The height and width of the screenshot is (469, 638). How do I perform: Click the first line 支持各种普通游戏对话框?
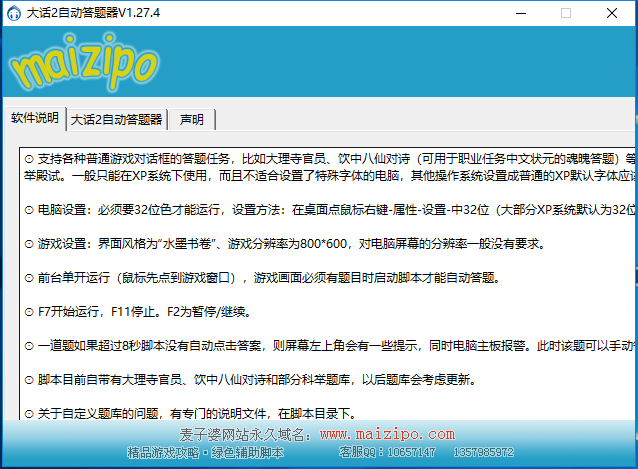(330, 159)
